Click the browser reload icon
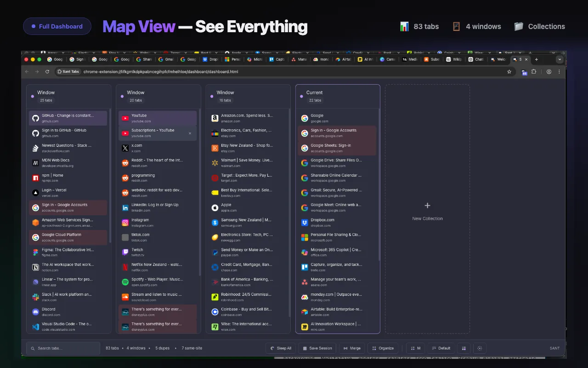This screenshot has height=368, width=588. coord(47,72)
